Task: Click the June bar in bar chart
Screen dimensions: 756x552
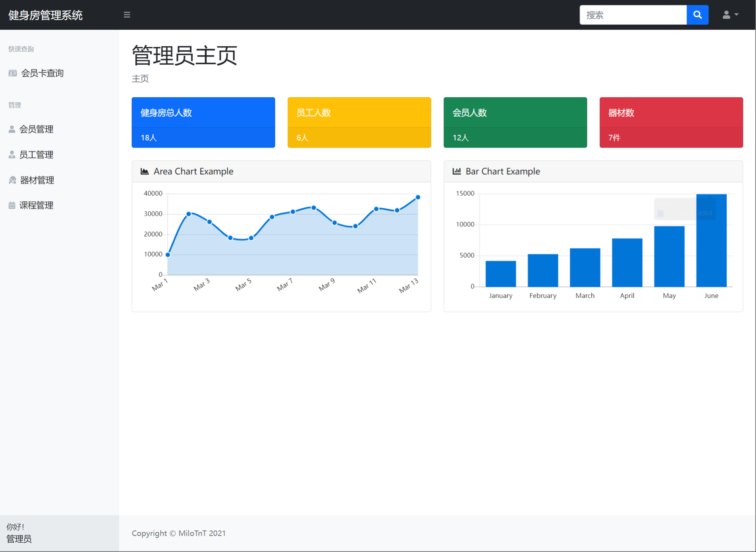Action: click(x=711, y=251)
